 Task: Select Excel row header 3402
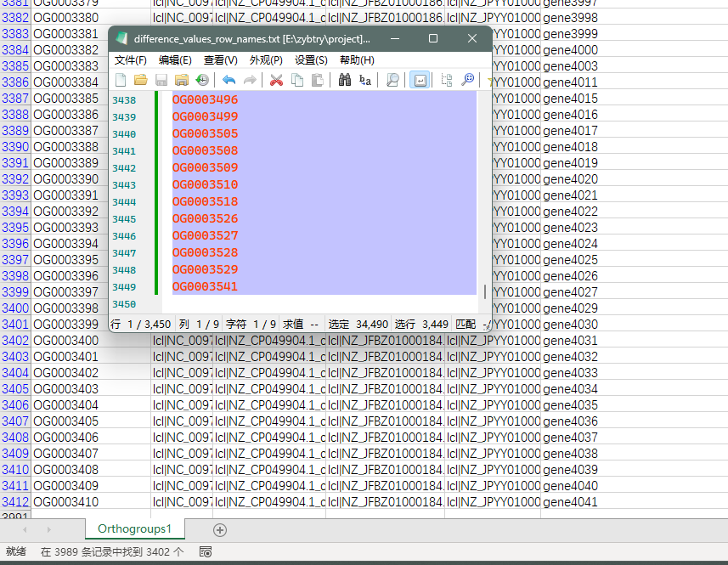coord(15,341)
